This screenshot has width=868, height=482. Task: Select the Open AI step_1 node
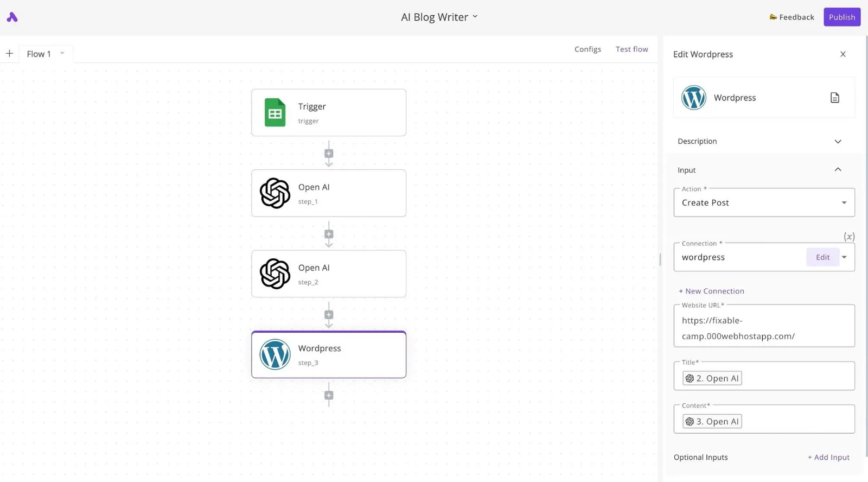(329, 193)
